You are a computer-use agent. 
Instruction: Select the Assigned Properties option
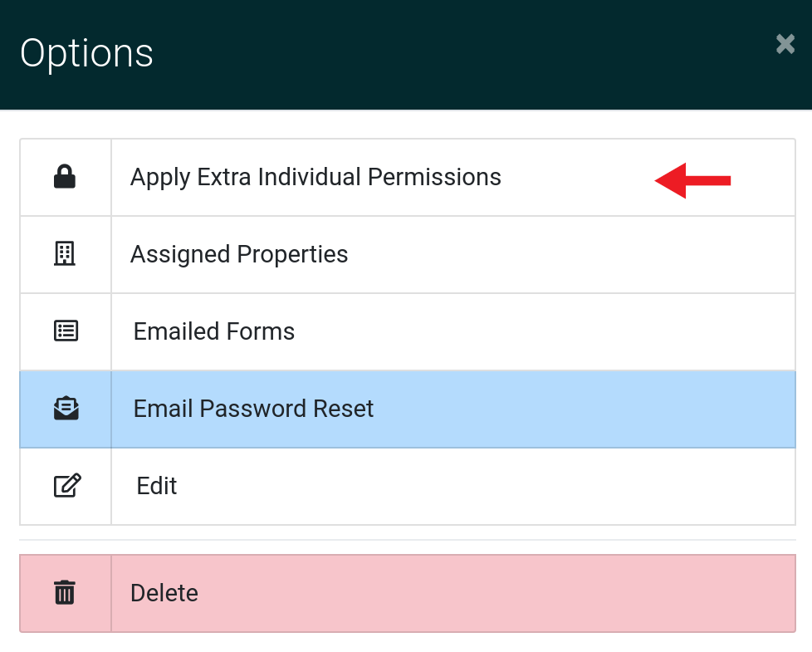tap(239, 254)
